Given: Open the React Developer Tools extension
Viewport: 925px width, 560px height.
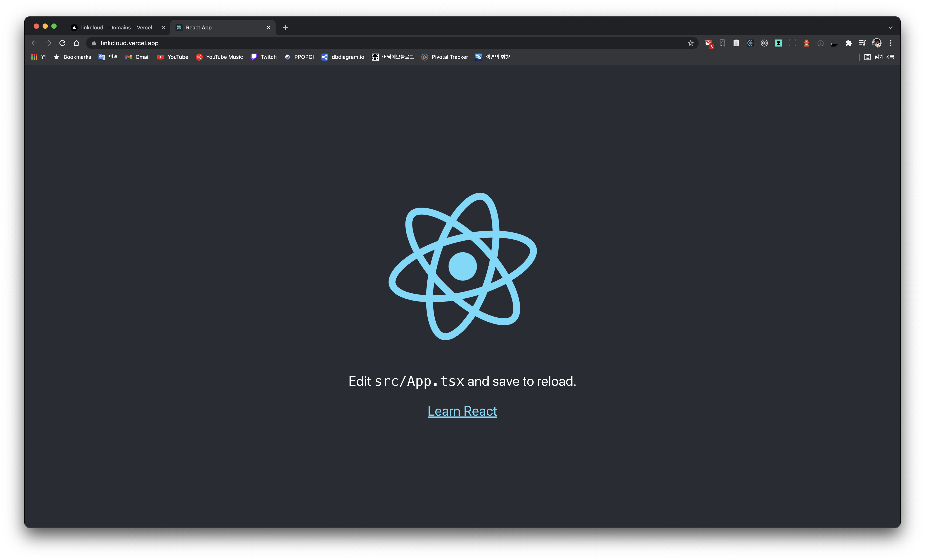Looking at the screenshot, I should pyautogui.click(x=750, y=43).
